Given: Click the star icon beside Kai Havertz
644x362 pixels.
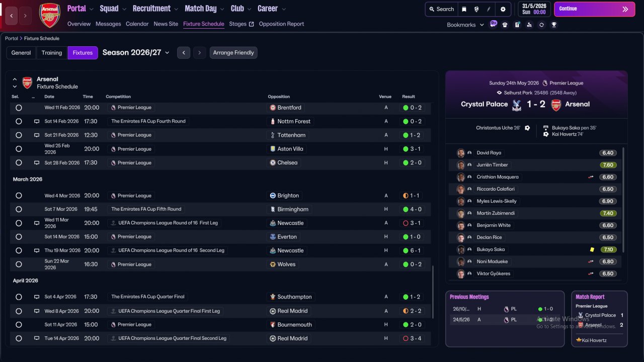Looking at the screenshot, I should click(579, 340).
